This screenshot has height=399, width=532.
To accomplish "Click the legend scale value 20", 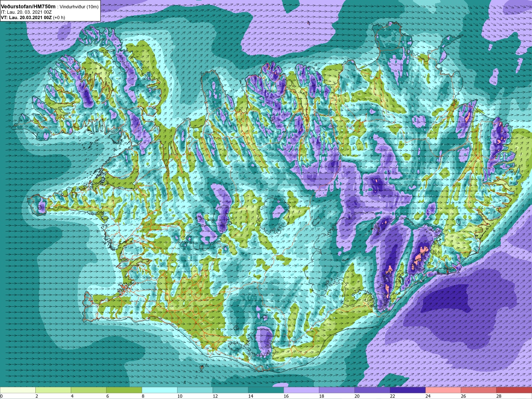I will 357,396.
